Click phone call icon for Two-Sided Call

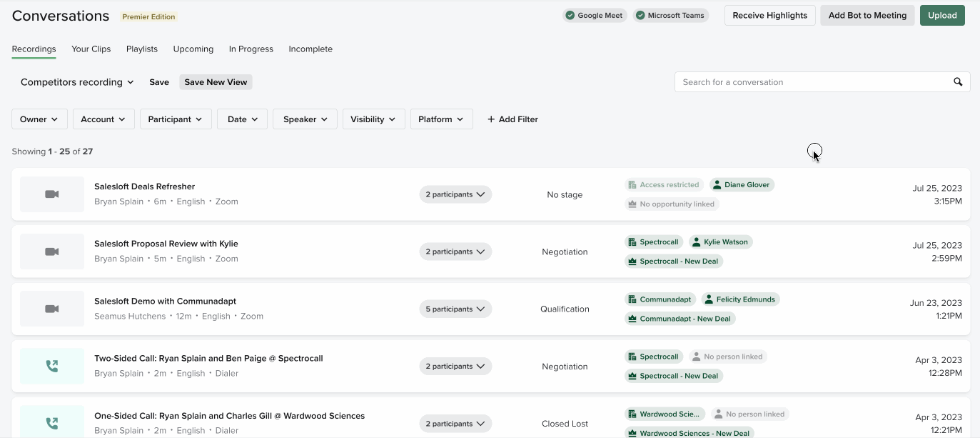pos(52,366)
